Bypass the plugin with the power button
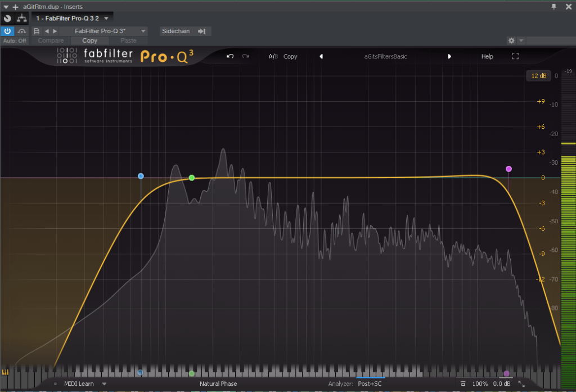Image resolution: width=576 pixels, height=392 pixels. (x=8, y=31)
